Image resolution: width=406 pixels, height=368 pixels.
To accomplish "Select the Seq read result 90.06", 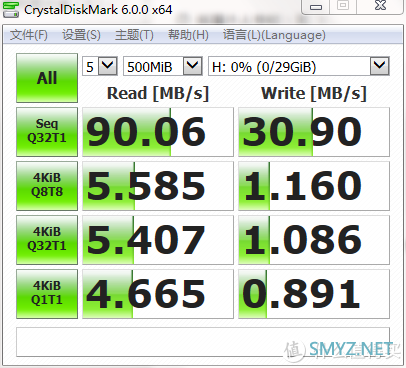I will coord(158,132).
